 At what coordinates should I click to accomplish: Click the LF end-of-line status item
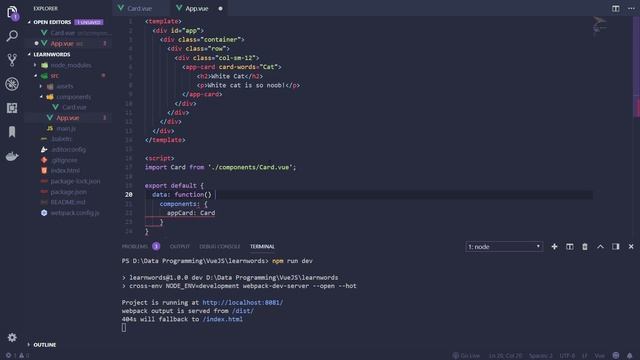click(584, 356)
